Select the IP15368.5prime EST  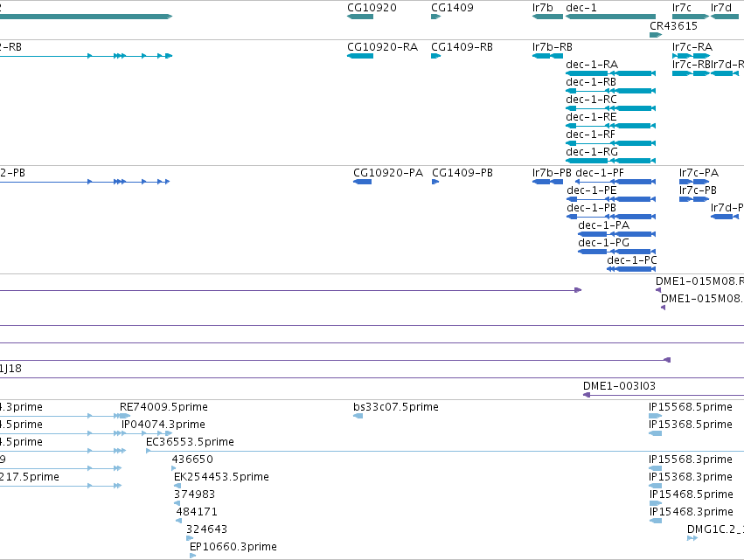coord(656,433)
